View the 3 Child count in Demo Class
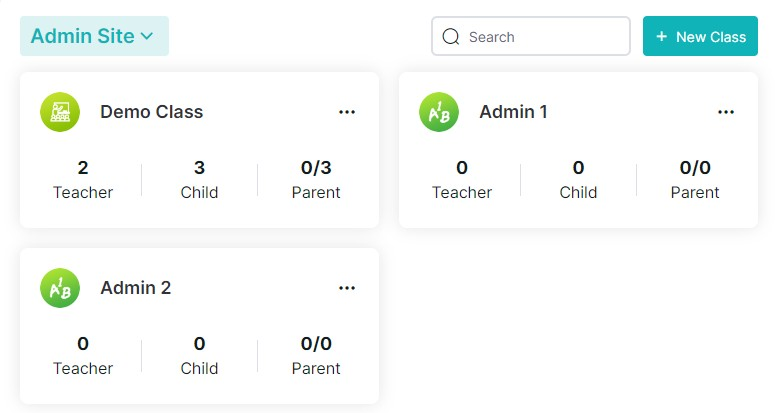 pos(199,180)
